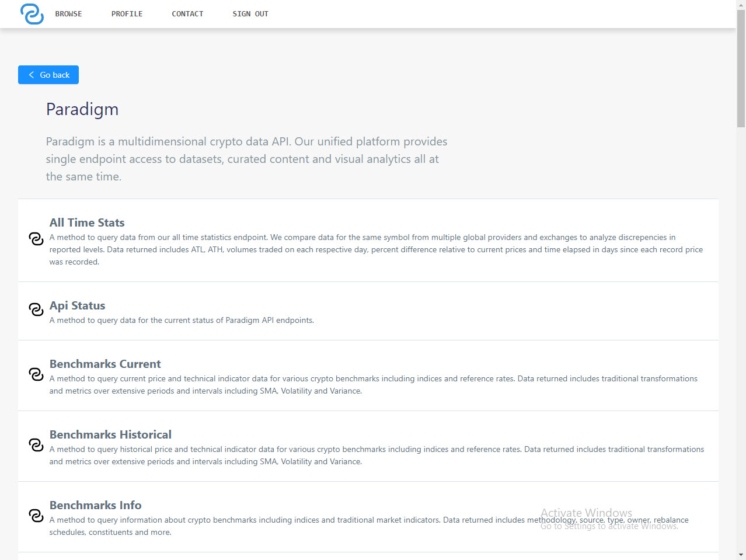Click the icon beside Benchmarks Current
This screenshot has height=560, width=746.
click(36, 374)
